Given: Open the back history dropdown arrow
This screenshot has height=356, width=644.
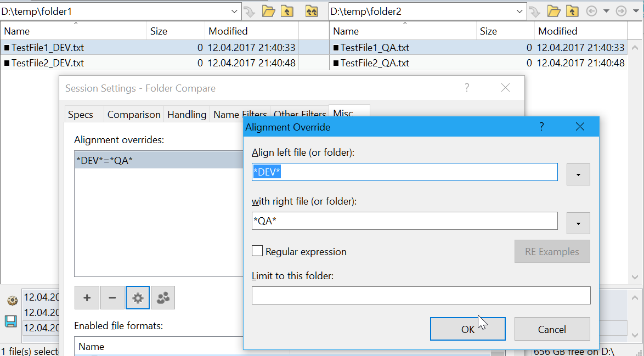Looking at the screenshot, I should (606, 11).
